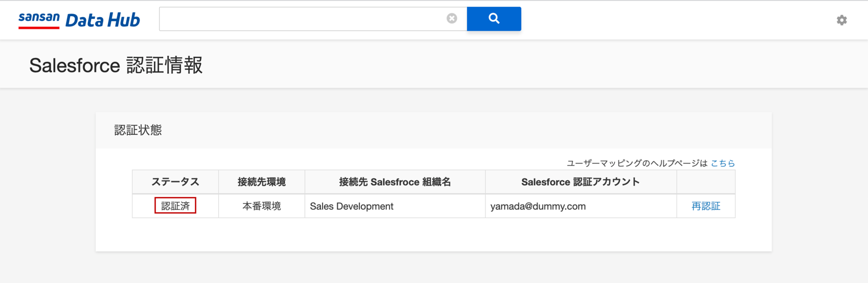Open the settings gear menu

pos(841,20)
